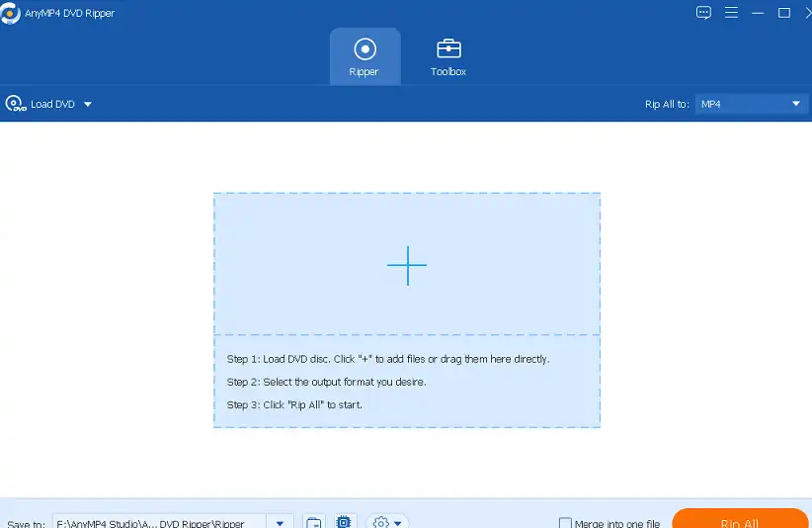Expand the Load DVD dropdown arrow
Screen dimensions: 812x528
[x=88, y=104]
